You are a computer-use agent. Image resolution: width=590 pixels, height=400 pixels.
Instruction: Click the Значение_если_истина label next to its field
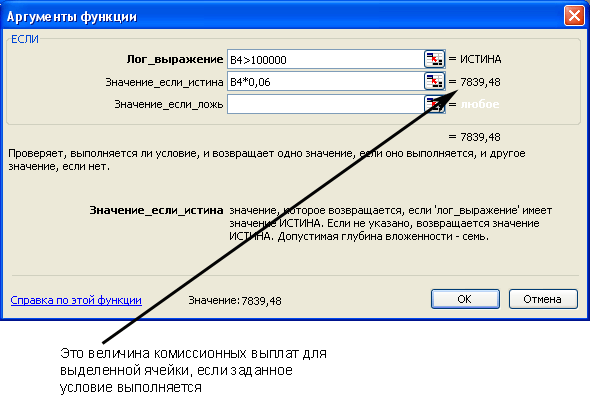(x=164, y=82)
